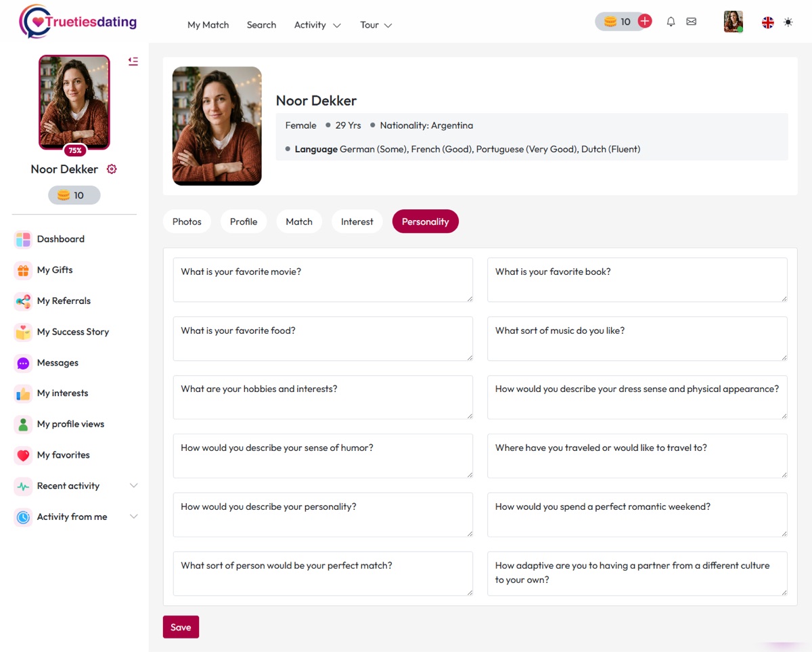
Task: Click sidebar coin balance badge
Action: (74, 195)
